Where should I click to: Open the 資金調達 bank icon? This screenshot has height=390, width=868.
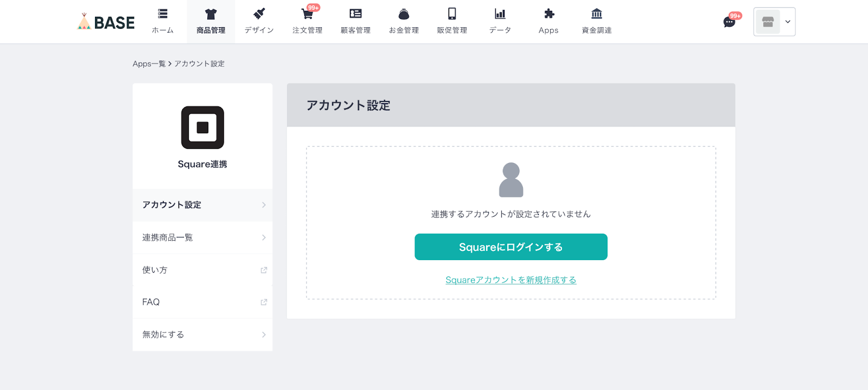click(597, 14)
